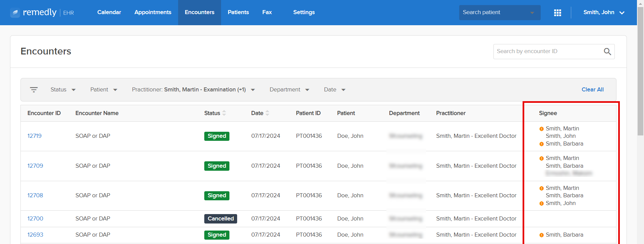The image size is (644, 244).
Task: Sort by Date column arrows
Action: [267, 113]
